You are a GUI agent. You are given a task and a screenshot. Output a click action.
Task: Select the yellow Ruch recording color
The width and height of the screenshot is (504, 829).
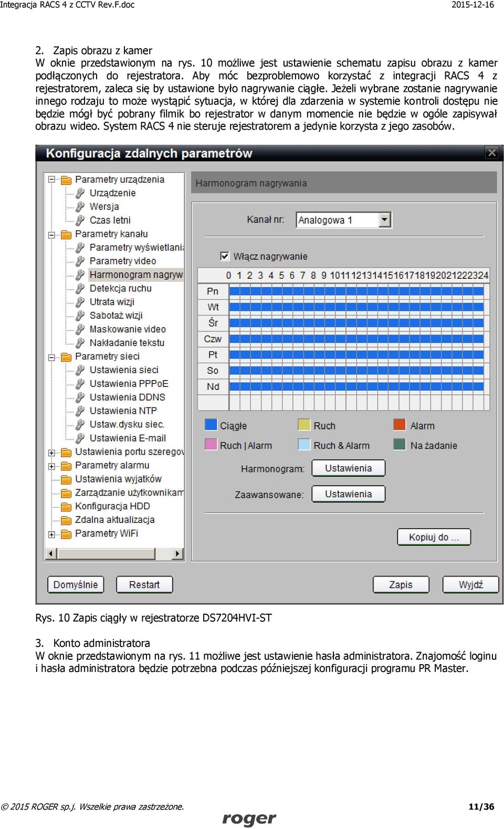tap(304, 424)
